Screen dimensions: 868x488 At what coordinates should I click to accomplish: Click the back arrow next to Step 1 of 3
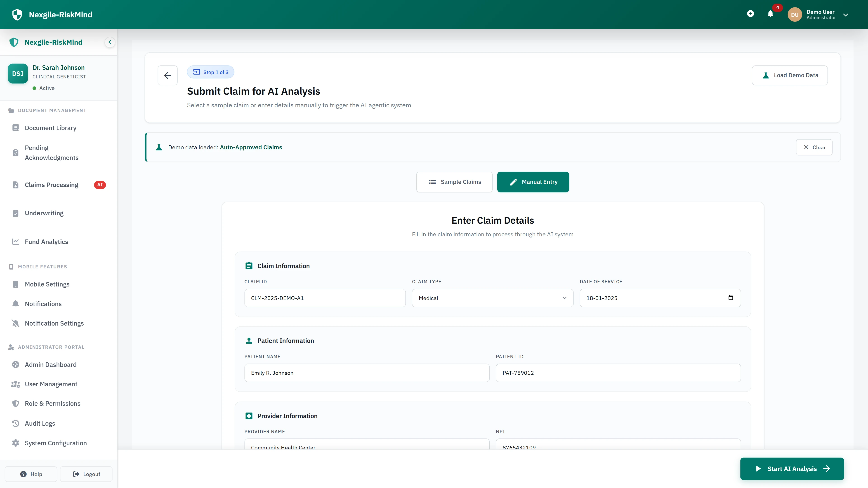click(x=167, y=75)
